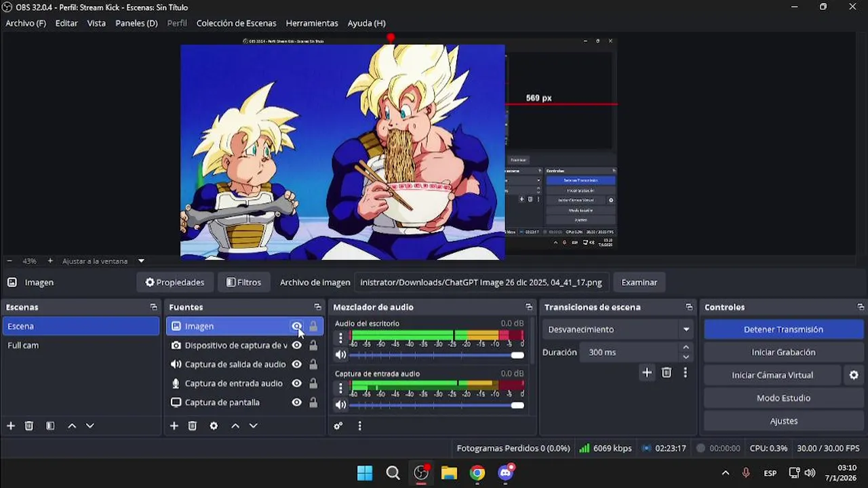The width and height of the screenshot is (868, 488).
Task: Open Archivo menu
Action: (26, 23)
